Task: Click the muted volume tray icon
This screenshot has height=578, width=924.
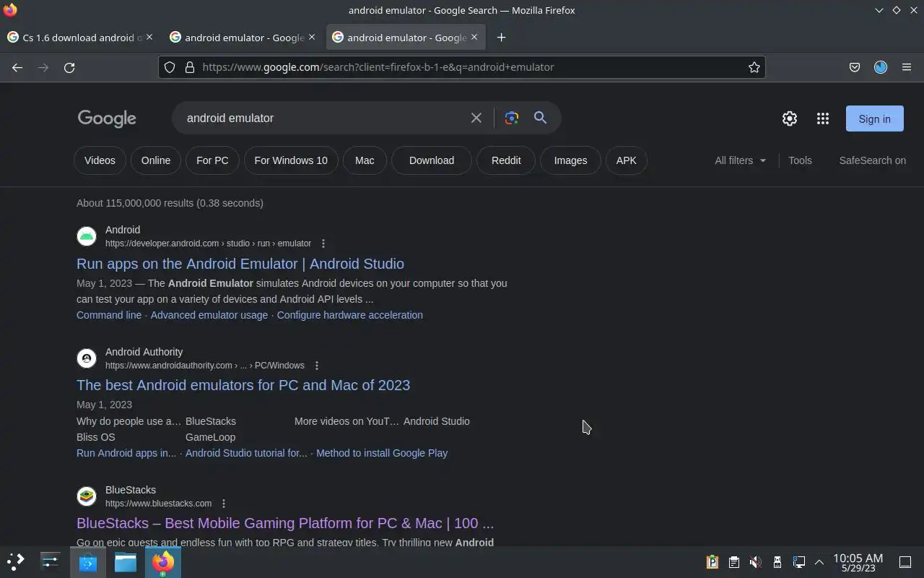Action: pos(755,562)
